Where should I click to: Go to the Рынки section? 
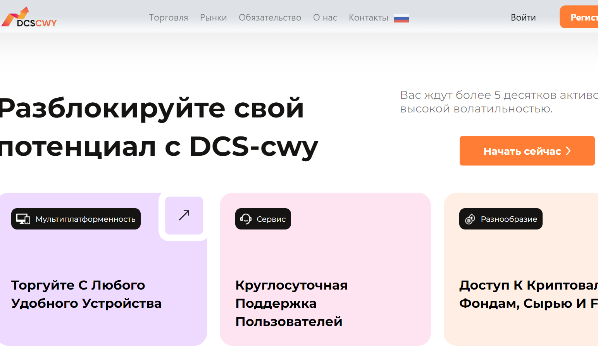click(213, 18)
